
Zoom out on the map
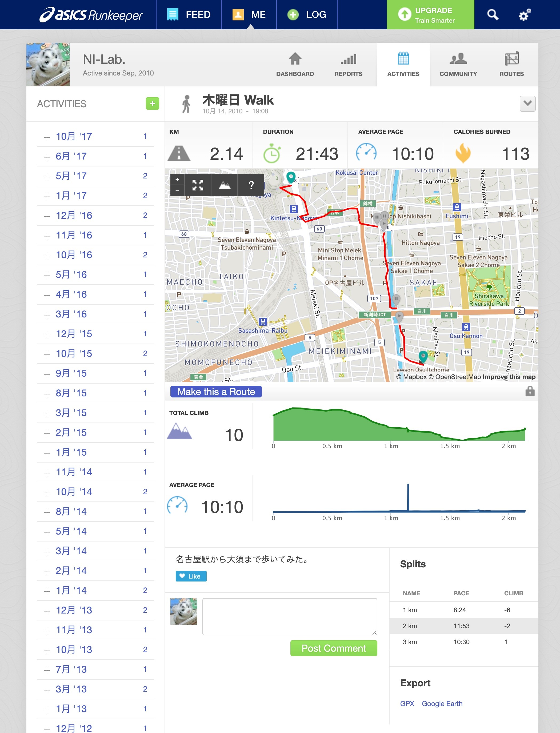(177, 191)
